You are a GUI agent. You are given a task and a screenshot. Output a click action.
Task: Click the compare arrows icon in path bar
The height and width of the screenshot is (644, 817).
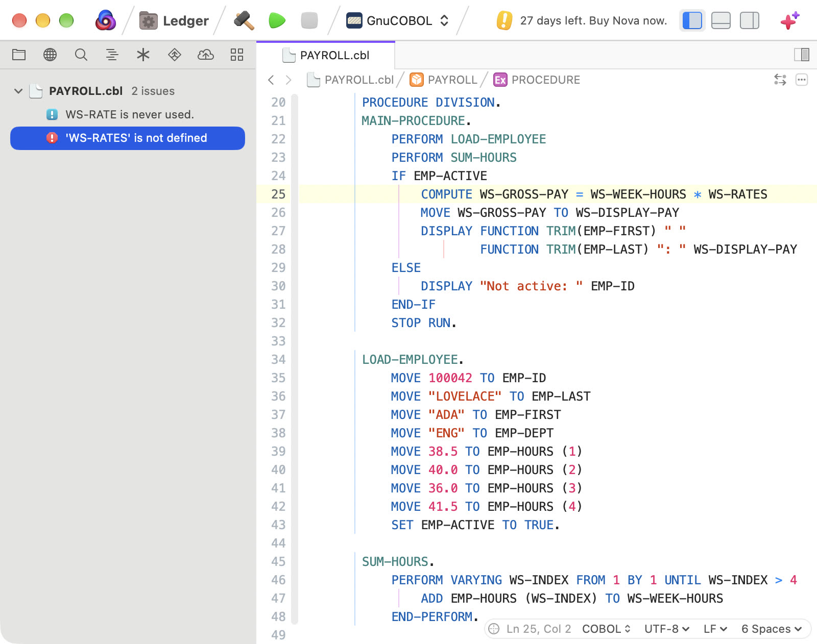(x=780, y=80)
